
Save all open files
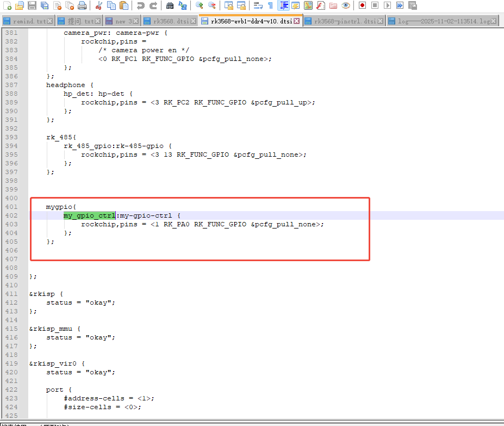(x=45, y=5)
